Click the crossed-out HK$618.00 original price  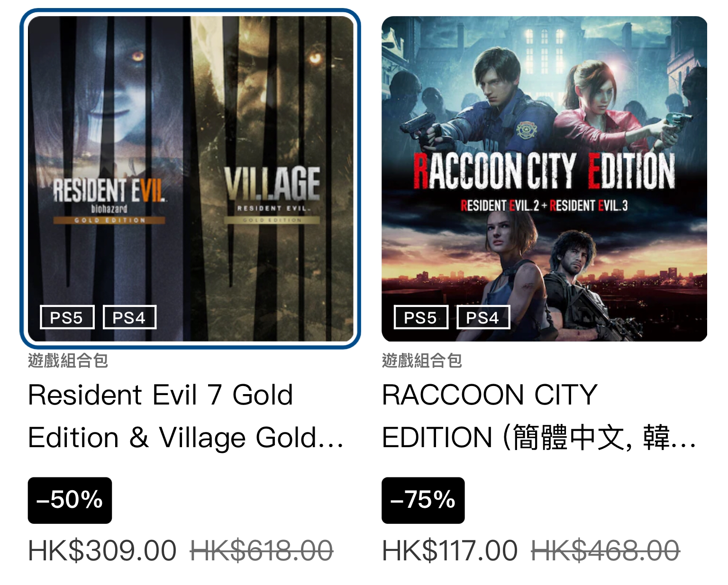pyautogui.click(x=262, y=550)
